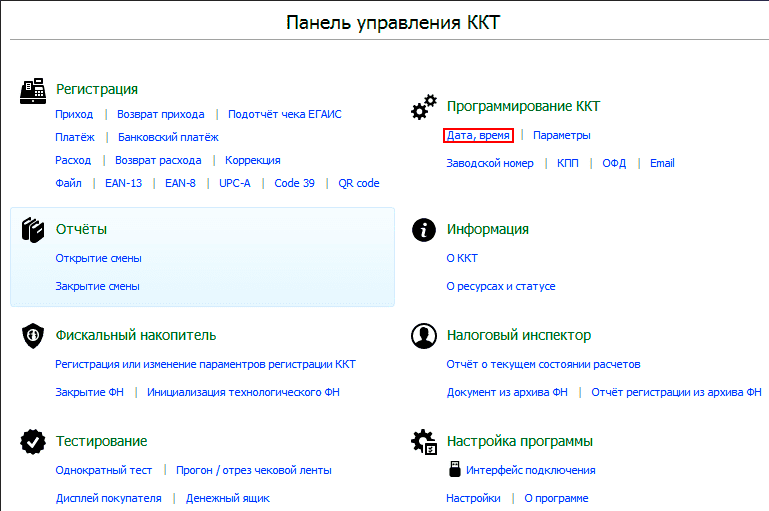The image size is (769, 511).
Task: Click the Настройка программы heading
Action: pyautogui.click(x=519, y=441)
